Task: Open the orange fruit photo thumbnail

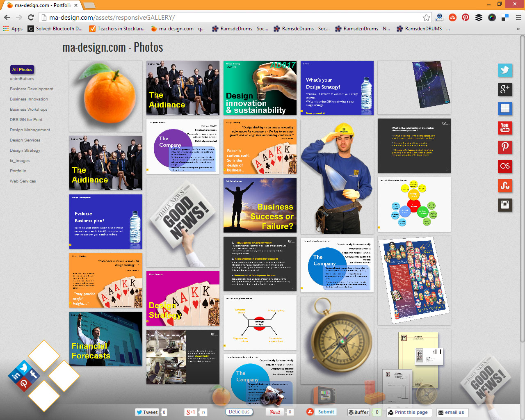Action: 105,96
